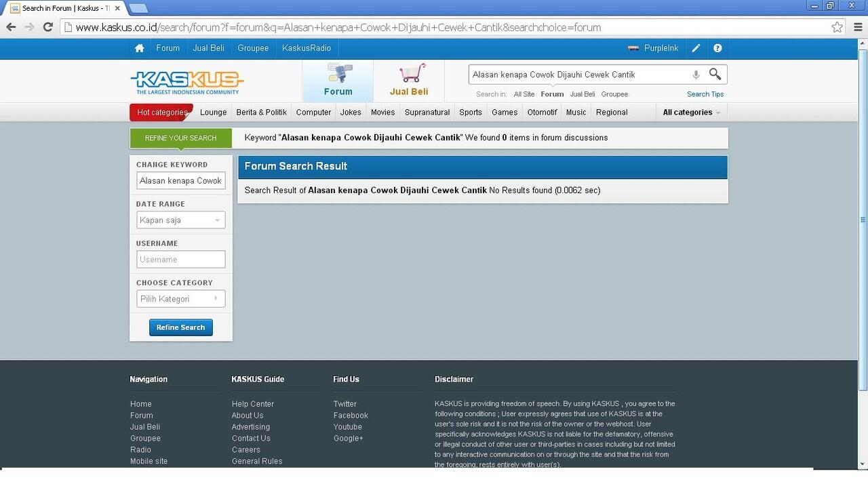Select 'Groupee' search scope option
The width and height of the screenshot is (868, 488).
coord(614,94)
